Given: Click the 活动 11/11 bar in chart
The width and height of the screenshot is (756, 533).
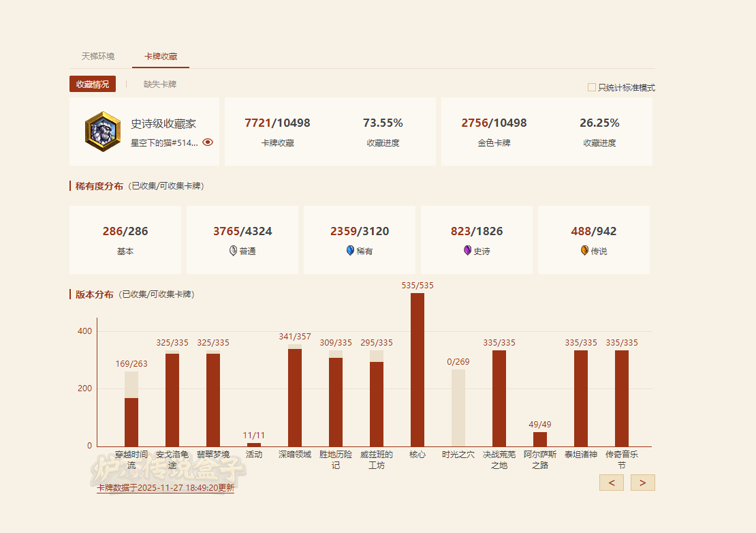Looking at the screenshot, I should 254,444.
